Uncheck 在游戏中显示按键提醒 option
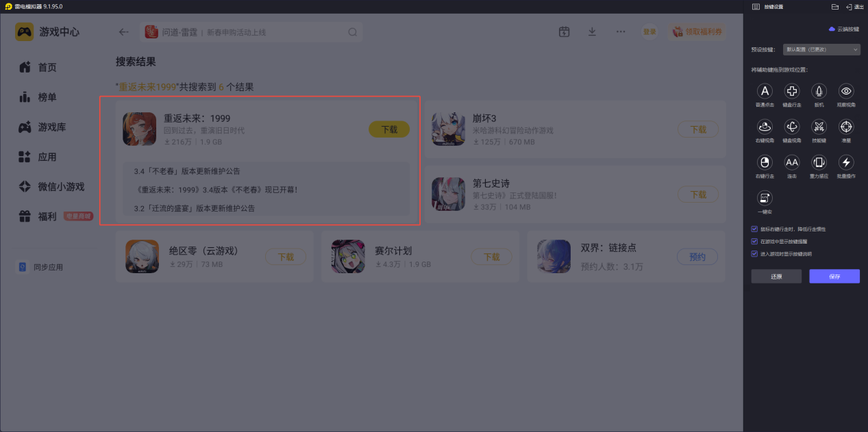868x432 pixels. (x=754, y=242)
